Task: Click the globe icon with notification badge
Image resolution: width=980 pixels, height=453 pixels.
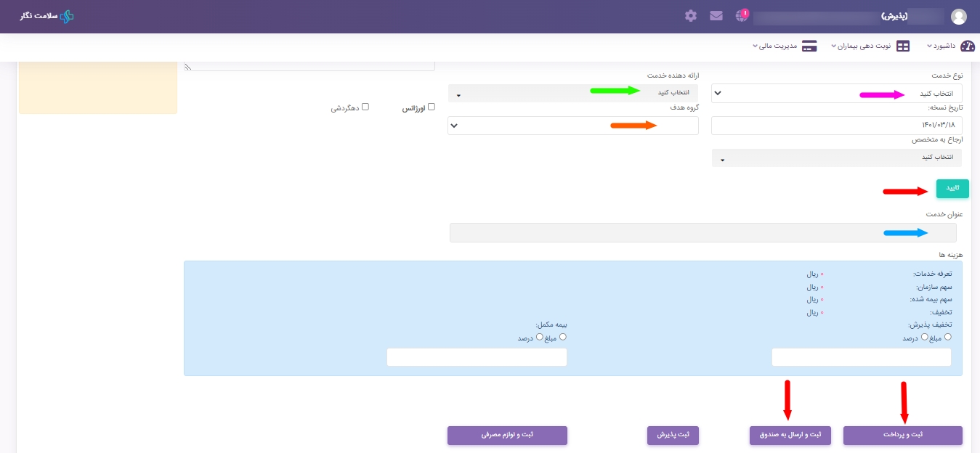Action: click(x=741, y=16)
